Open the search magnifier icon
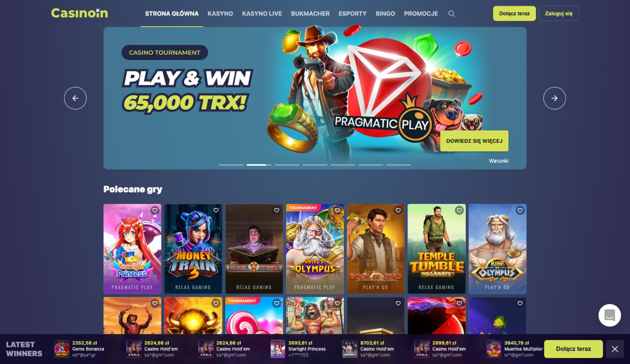 451,14
